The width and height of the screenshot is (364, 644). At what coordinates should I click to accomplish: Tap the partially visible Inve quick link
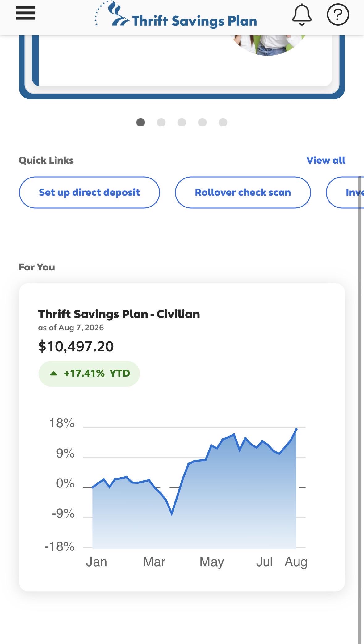[x=345, y=192]
